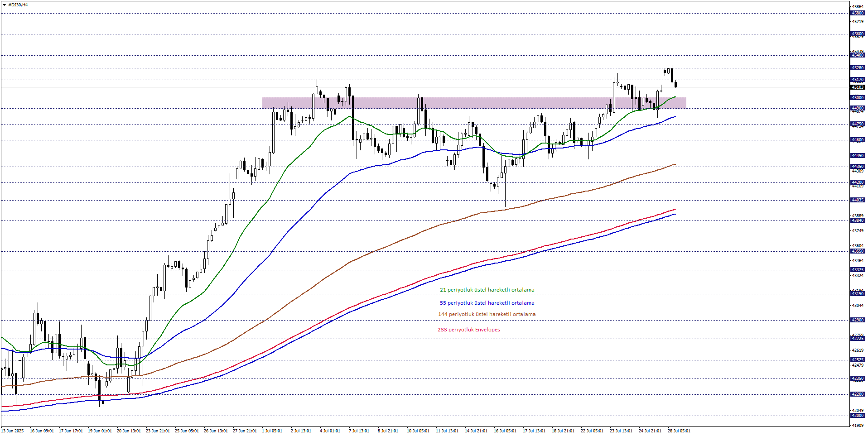Image resolution: width=868 pixels, height=436 pixels.
Task: Select the 45170 horizontal level price tag
Action: [858, 80]
